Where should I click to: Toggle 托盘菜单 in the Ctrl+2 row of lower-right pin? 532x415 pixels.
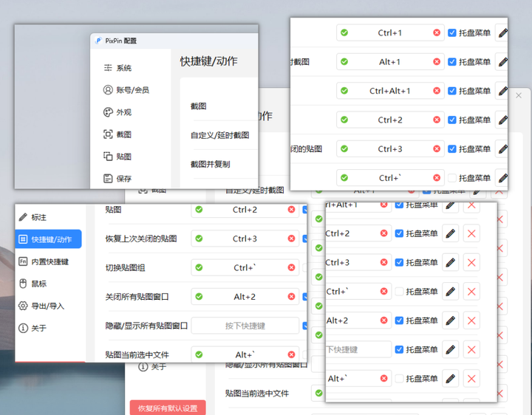399,233
